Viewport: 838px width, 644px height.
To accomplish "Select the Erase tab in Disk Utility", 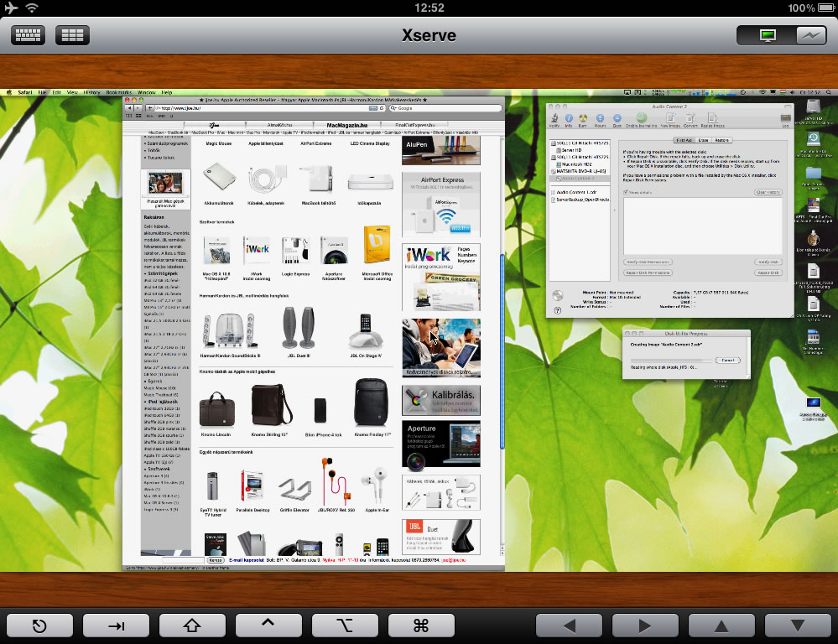I will 703,140.
